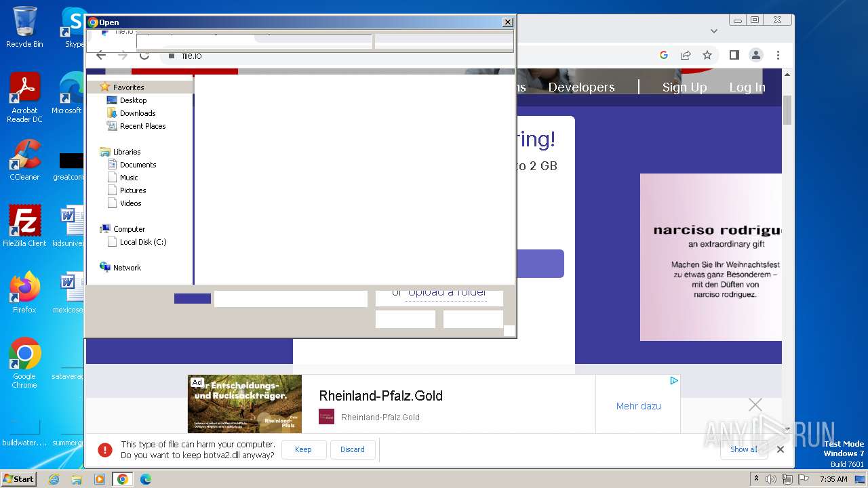Reload the page in Chrome
The image size is (868, 488).
click(x=144, y=56)
